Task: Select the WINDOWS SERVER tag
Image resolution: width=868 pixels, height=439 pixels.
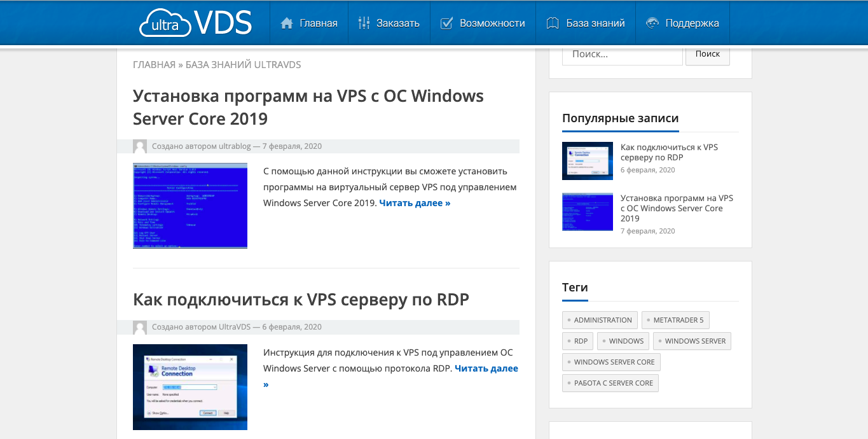Action: click(692, 341)
